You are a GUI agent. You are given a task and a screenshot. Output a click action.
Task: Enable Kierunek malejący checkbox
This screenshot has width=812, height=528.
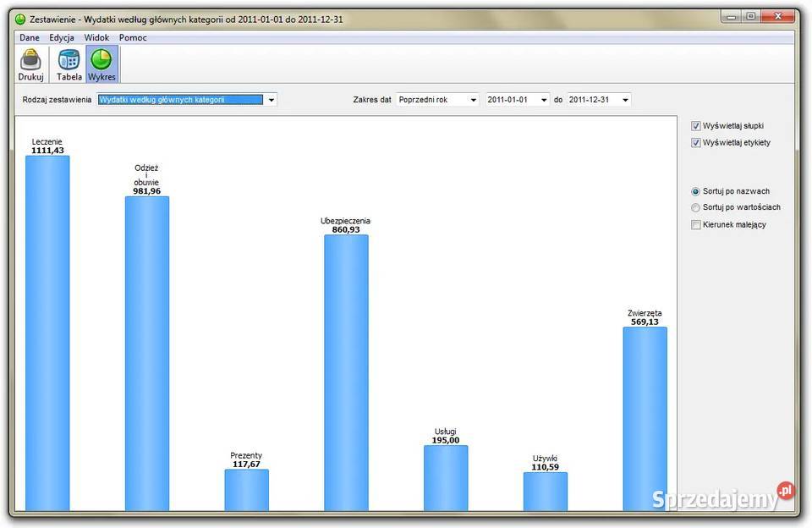pyautogui.click(x=696, y=225)
